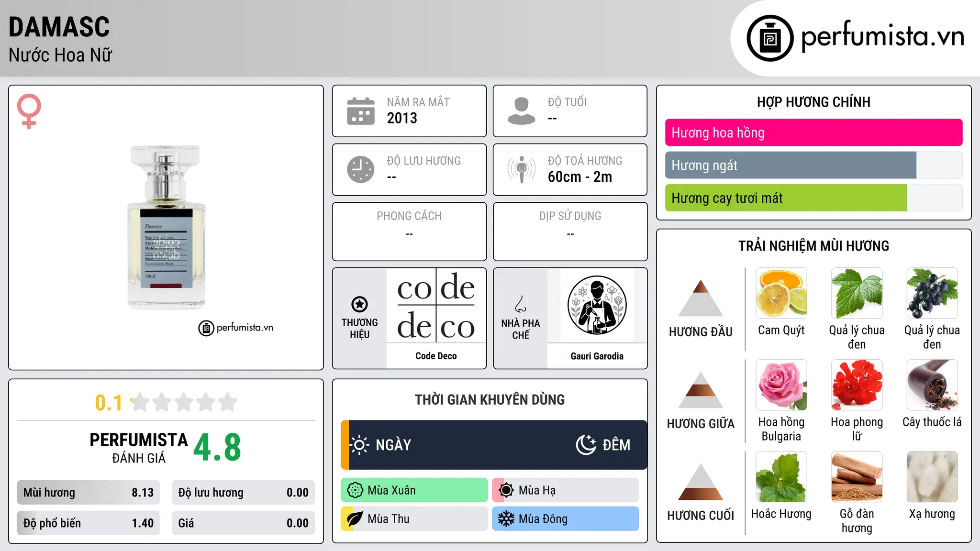
Task: Select the green leaf Quả lý chua đen image
Action: 857,293
